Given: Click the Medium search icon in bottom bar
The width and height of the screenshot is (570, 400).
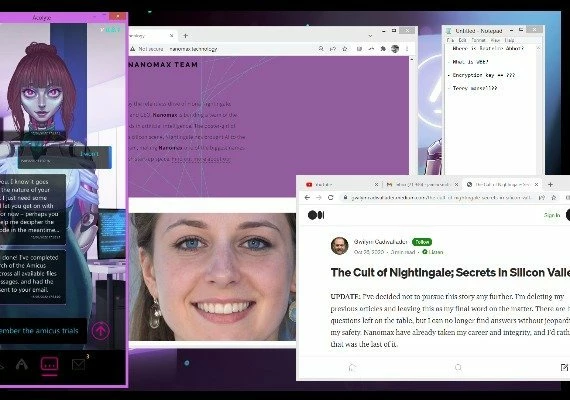Looking at the screenshot, I should click(x=458, y=368).
